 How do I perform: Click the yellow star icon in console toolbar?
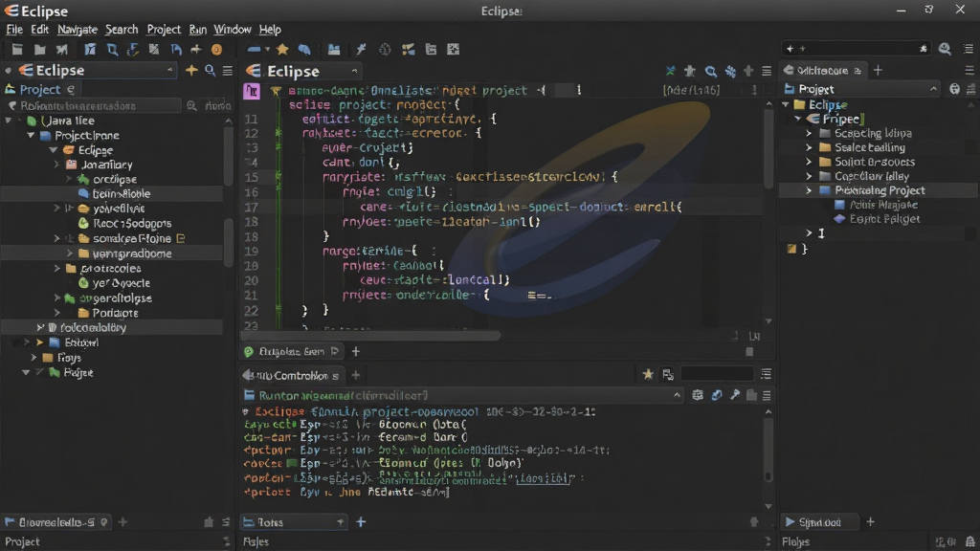tap(648, 374)
